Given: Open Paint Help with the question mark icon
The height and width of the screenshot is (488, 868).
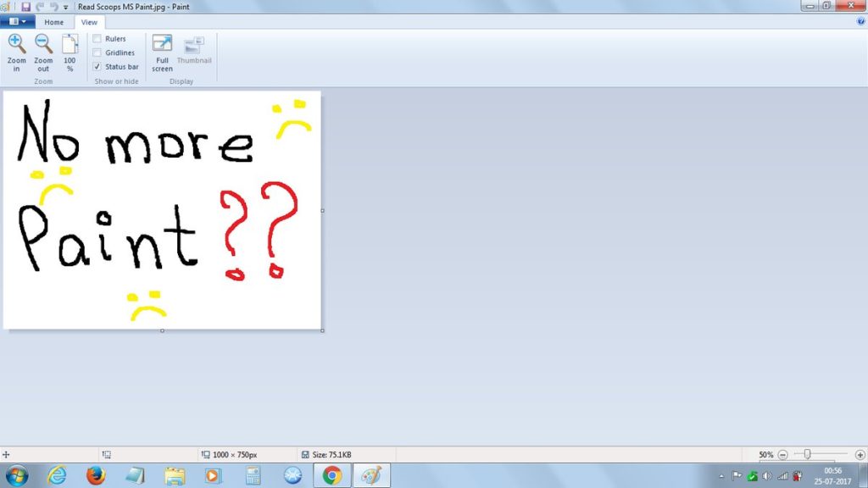Looking at the screenshot, I should (x=861, y=21).
